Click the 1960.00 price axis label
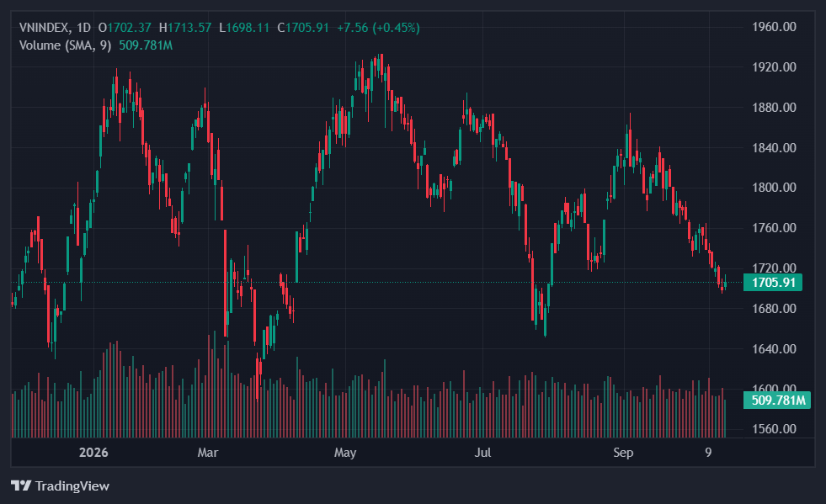The image size is (826, 504). [x=774, y=27]
